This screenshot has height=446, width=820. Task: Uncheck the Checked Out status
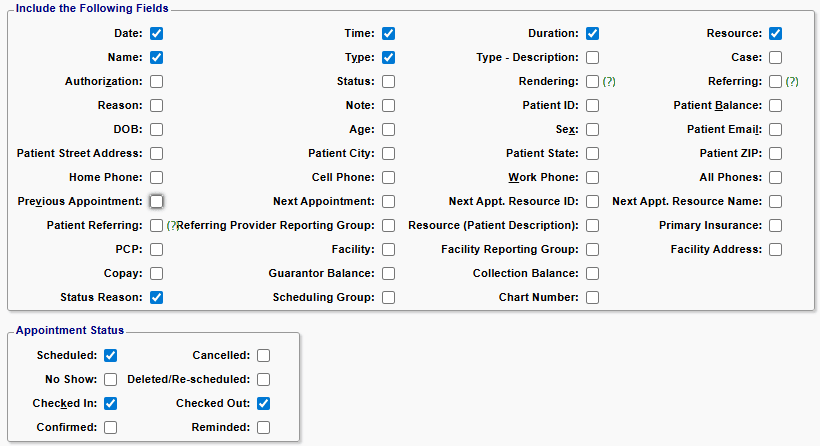click(263, 404)
